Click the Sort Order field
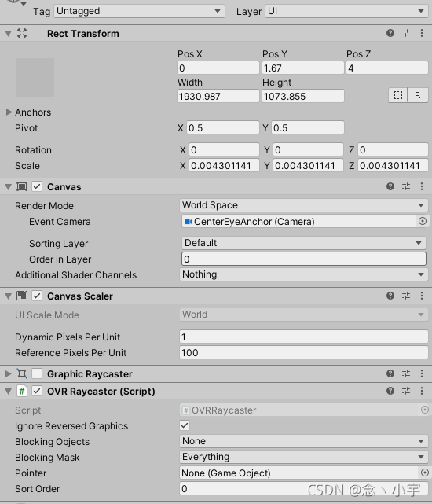This screenshot has height=504, width=432. [x=304, y=488]
